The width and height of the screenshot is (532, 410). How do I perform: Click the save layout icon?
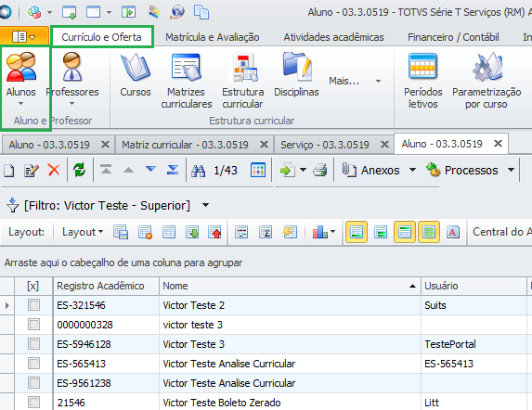(121, 233)
